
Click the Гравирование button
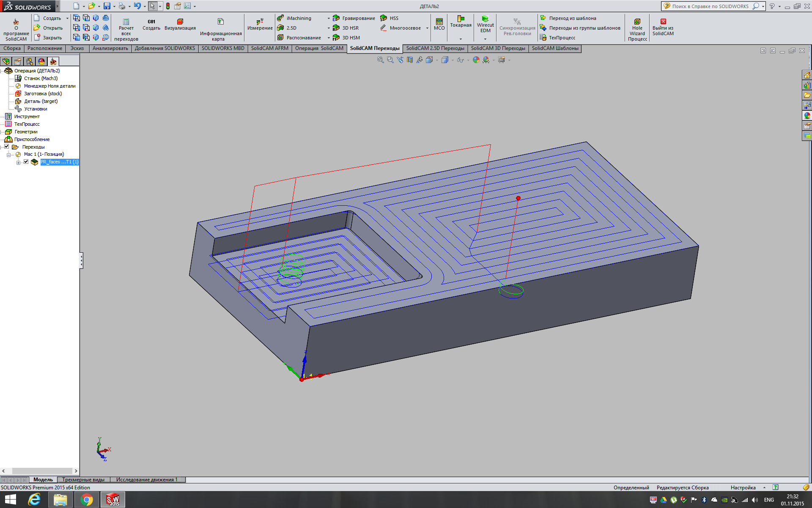click(x=358, y=18)
